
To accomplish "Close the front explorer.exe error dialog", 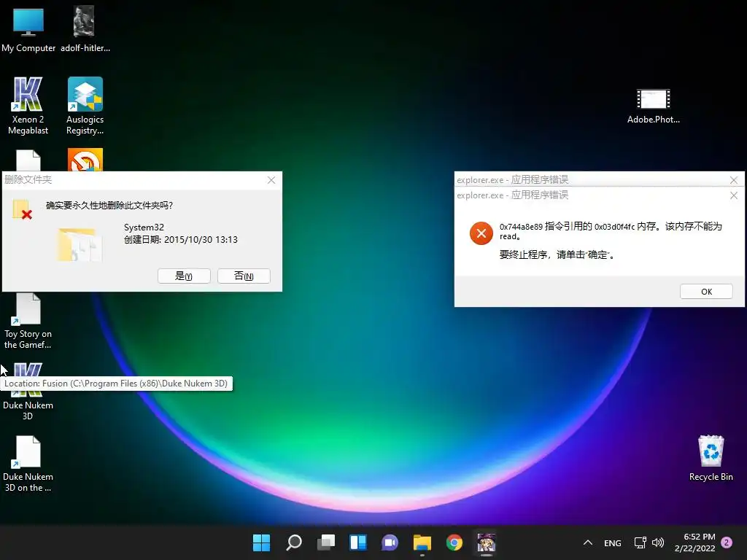I will pos(734,195).
